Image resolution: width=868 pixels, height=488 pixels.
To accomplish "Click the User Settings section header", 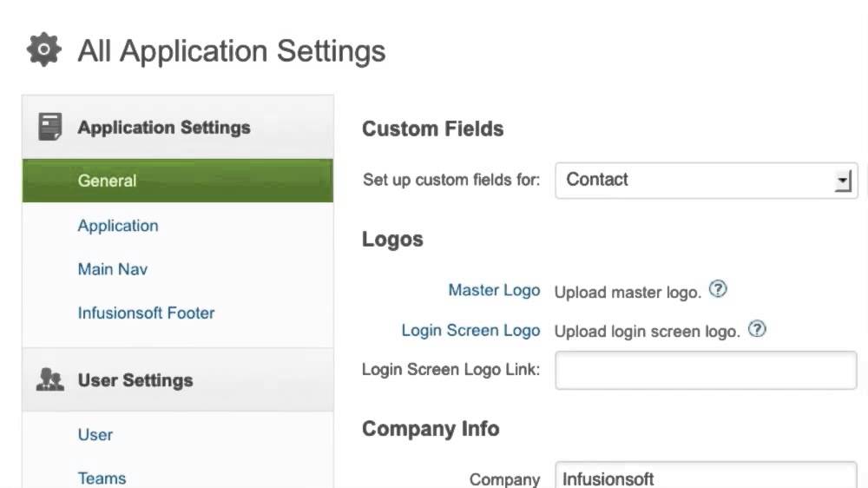I will (178, 380).
